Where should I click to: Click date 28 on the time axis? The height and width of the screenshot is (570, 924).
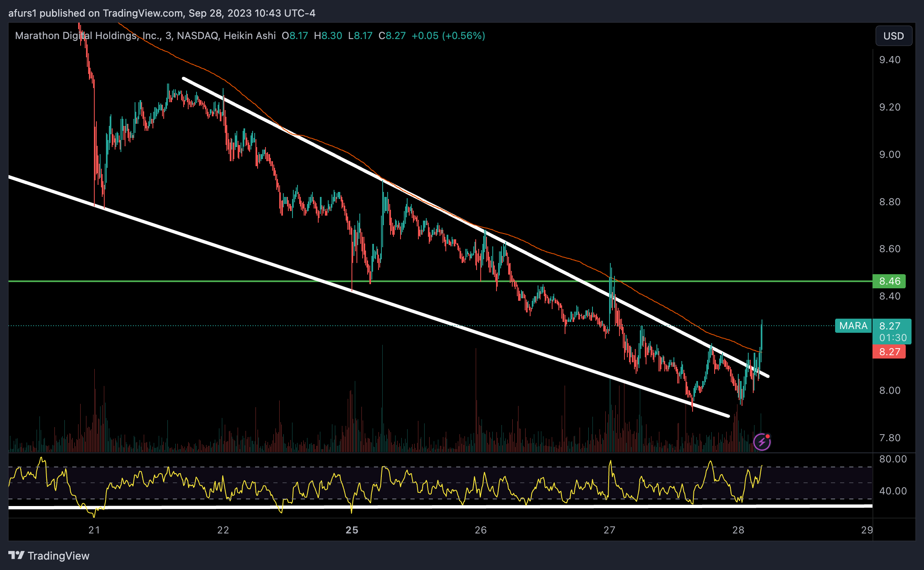[738, 530]
